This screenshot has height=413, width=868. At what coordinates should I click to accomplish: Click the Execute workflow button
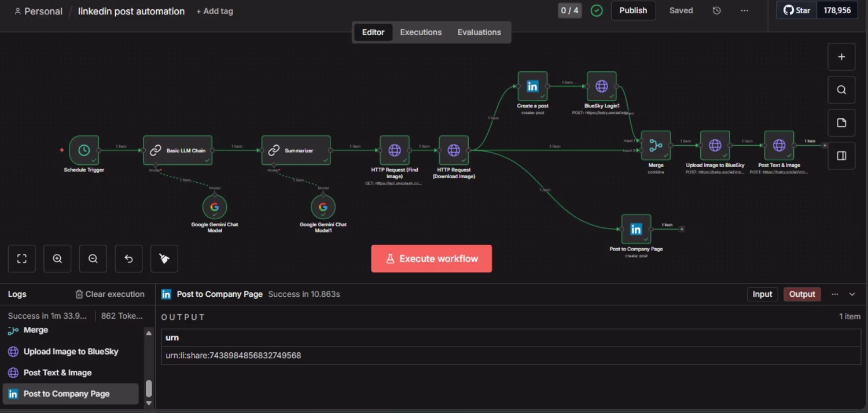[432, 259]
